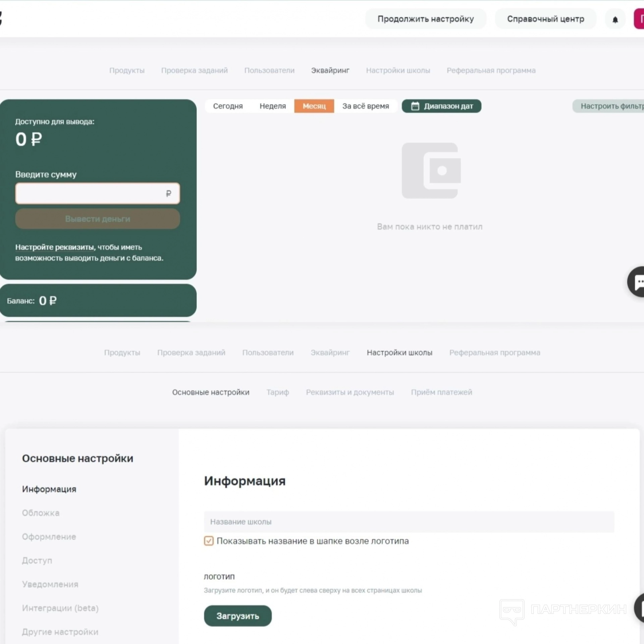The width and height of the screenshot is (644, 644).
Task: Click the empty-state wallet icon
Action: click(x=431, y=171)
